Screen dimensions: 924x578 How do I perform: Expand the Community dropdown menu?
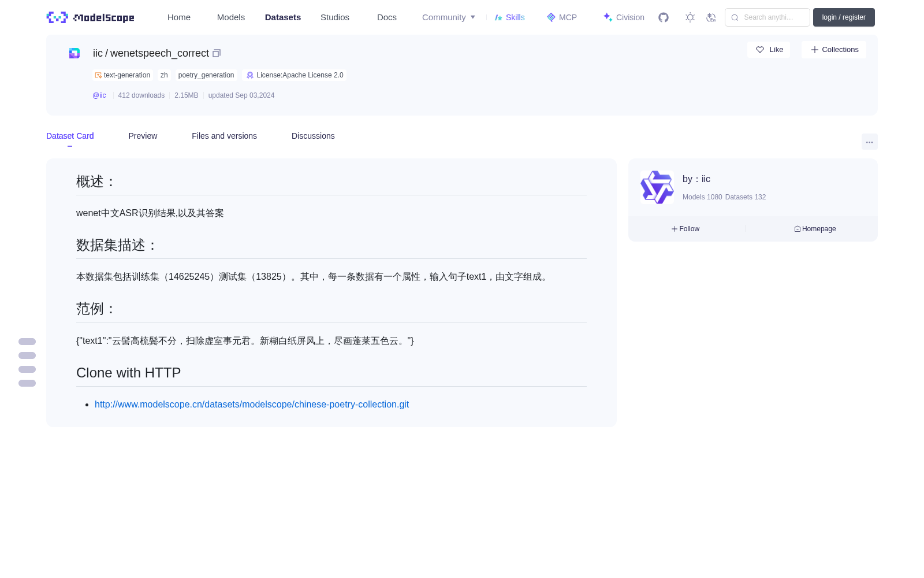449,17
